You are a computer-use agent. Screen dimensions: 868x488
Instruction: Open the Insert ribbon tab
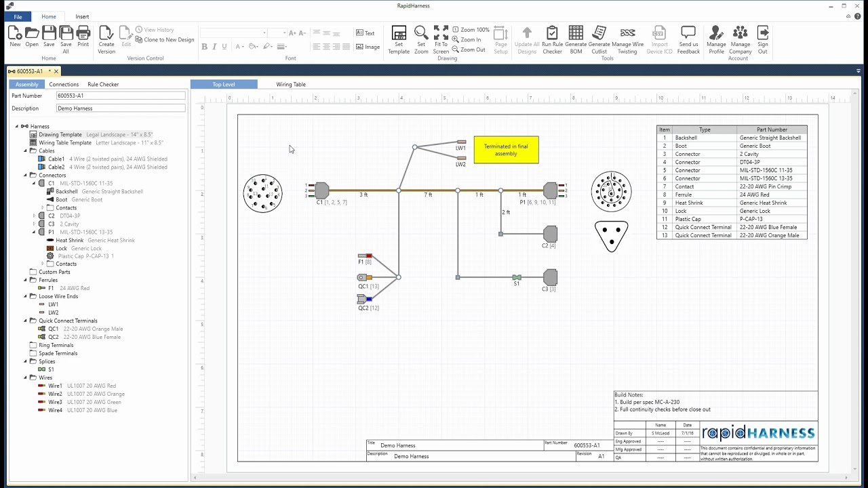tap(82, 16)
